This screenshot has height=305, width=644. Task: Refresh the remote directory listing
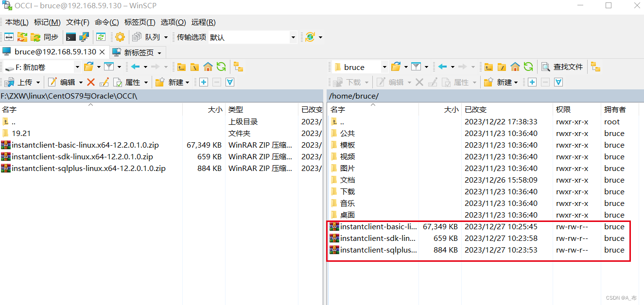529,67
